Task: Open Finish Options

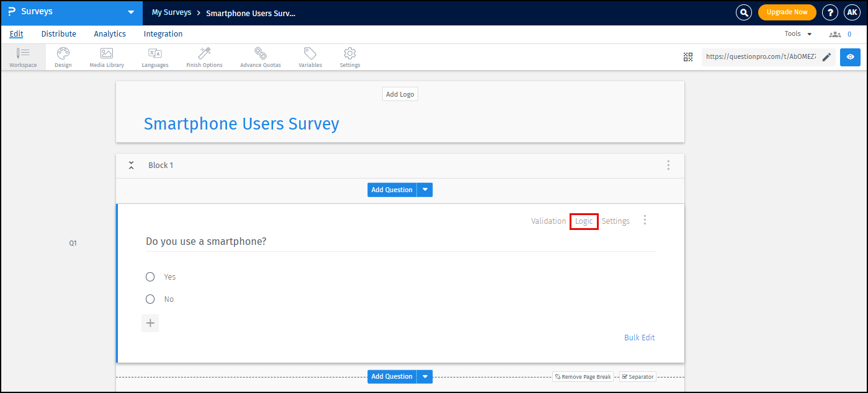Action: 204,56
